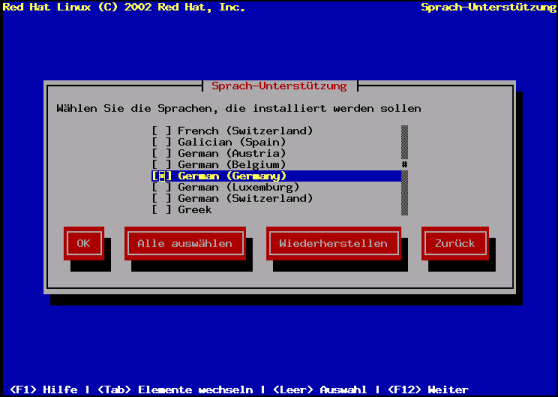Check the German (Switzerland) box

(x=162, y=198)
